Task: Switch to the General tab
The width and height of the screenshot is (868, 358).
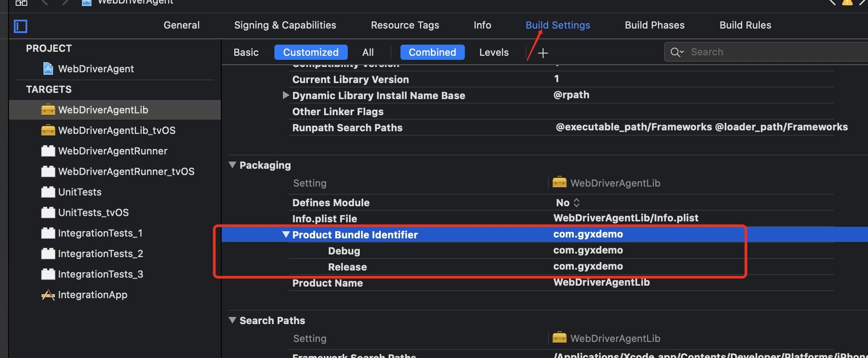Action: pos(181,25)
